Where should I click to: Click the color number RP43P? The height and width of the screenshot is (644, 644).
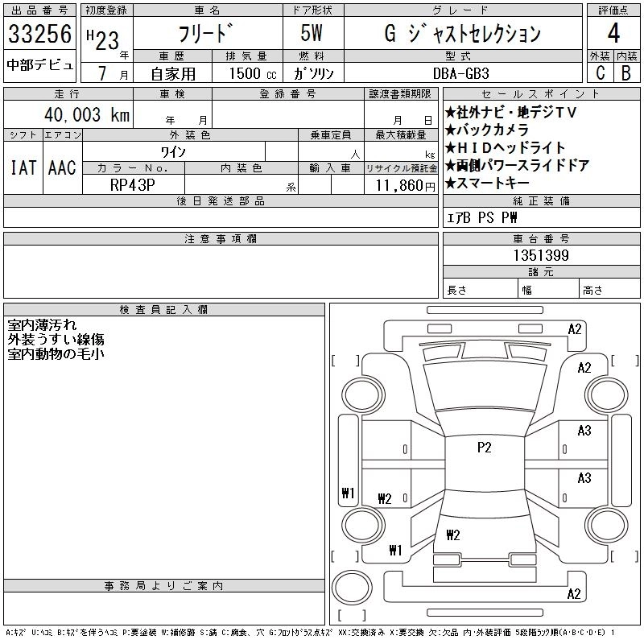tap(133, 185)
